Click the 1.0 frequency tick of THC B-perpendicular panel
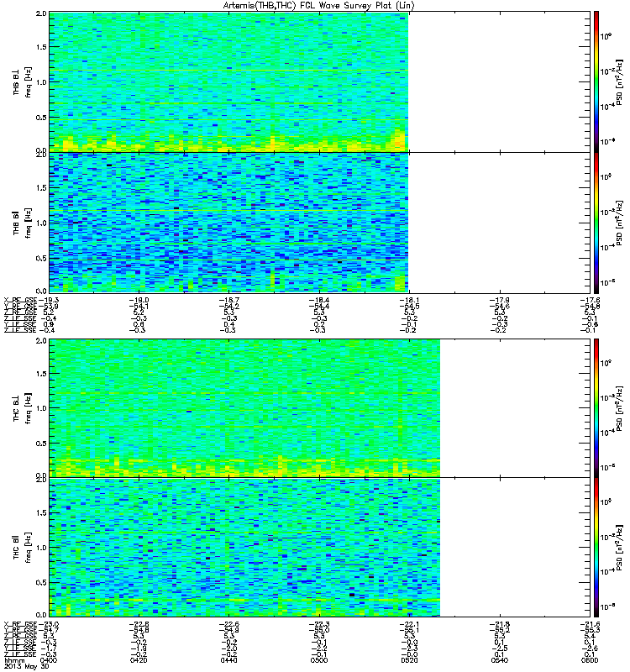Image resolution: width=630 pixels, height=672 pixels. [41, 408]
